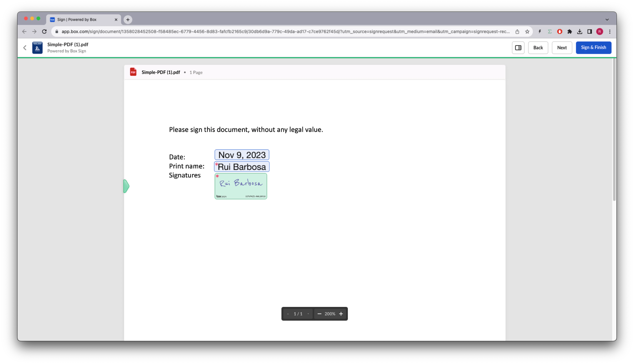Open browser downloads
This screenshot has width=634, height=364.
(x=580, y=32)
